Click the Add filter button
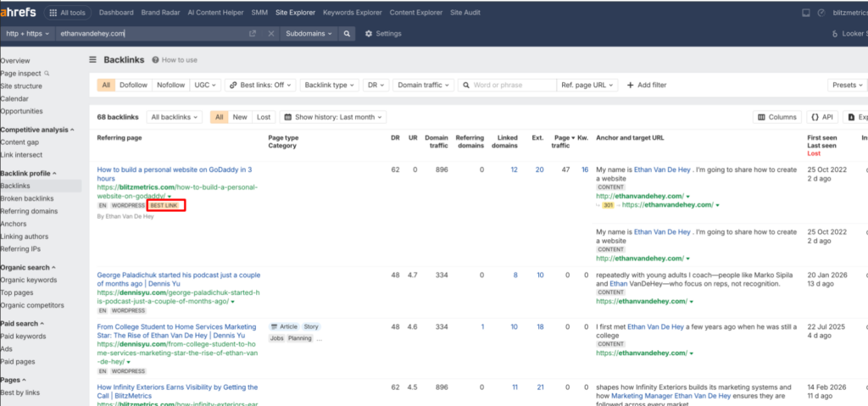This screenshot has width=868, height=406. coord(646,85)
